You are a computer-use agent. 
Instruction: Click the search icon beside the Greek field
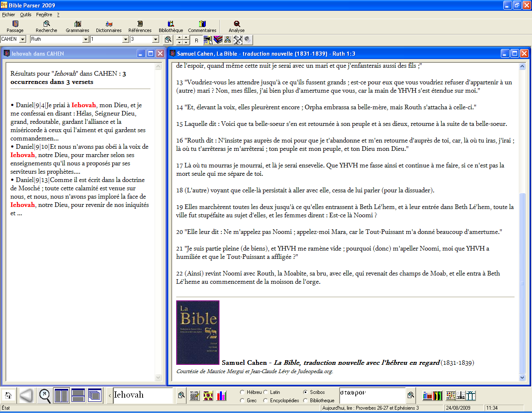tap(411, 396)
